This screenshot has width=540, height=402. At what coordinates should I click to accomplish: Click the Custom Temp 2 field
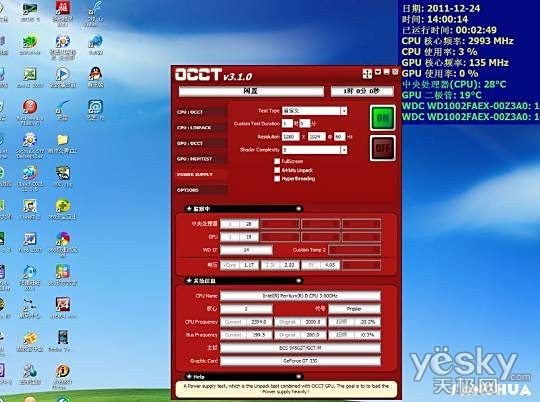click(x=354, y=250)
